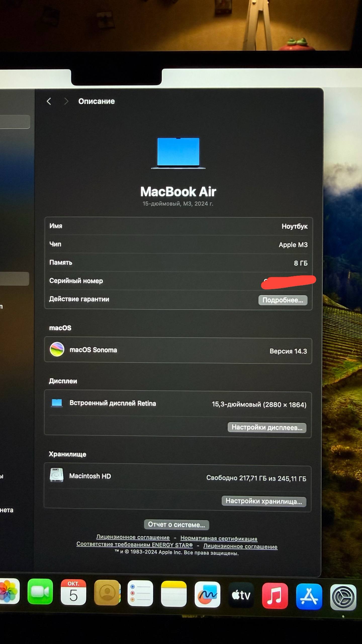The width and height of the screenshot is (362, 644).
Task: Launch Contacts app in Dock
Action: coord(107,592)
